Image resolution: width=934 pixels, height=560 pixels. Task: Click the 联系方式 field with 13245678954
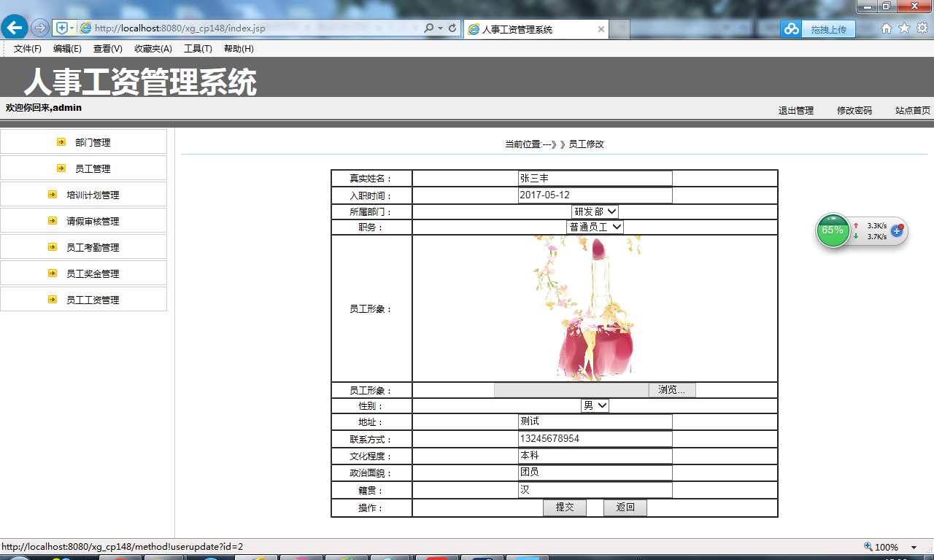pyautogui.click(x=595, y=439)
